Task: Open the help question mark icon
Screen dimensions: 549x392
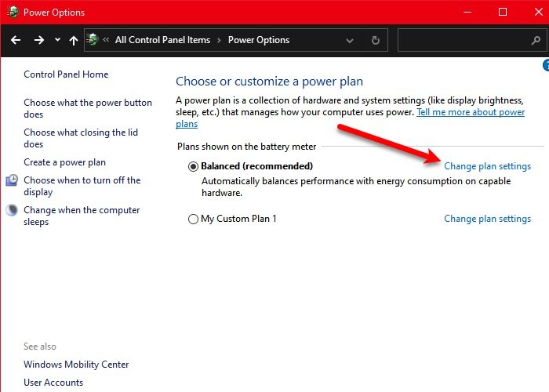Action: pyautogui.click(x=546, y=67)
